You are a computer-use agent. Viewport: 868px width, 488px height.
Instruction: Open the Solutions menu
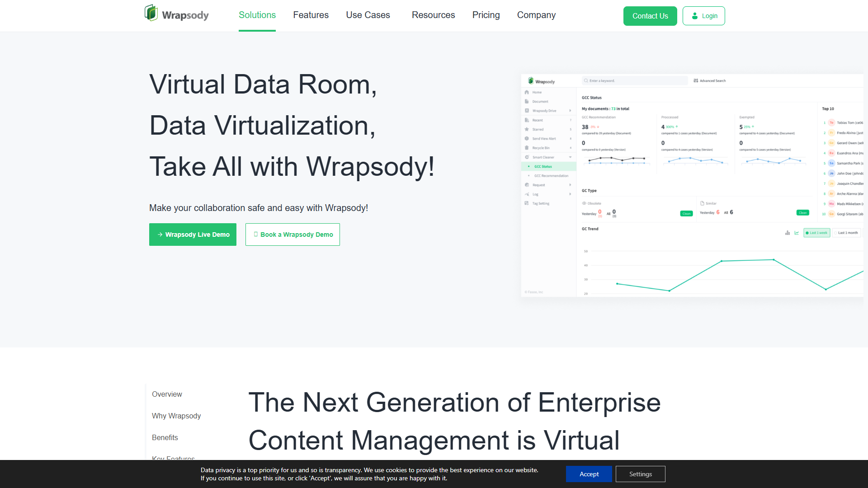pos(257,15)
